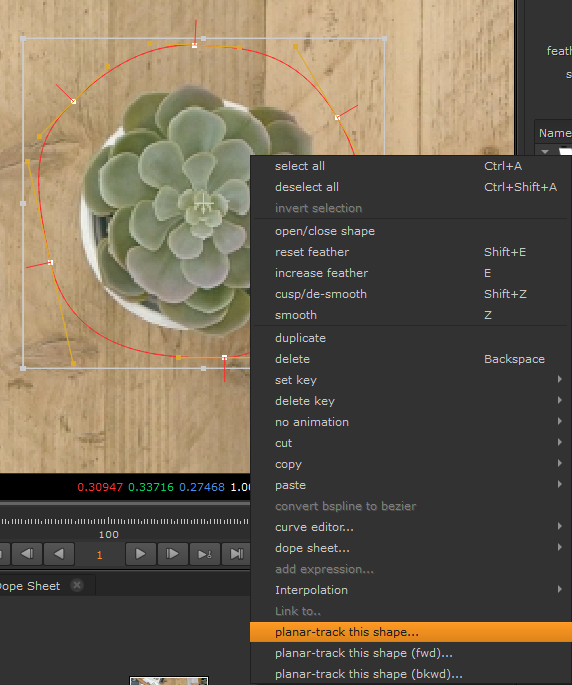
Task: Click the blue pixel value 0.27468
Action: click(x=202, y=487)
